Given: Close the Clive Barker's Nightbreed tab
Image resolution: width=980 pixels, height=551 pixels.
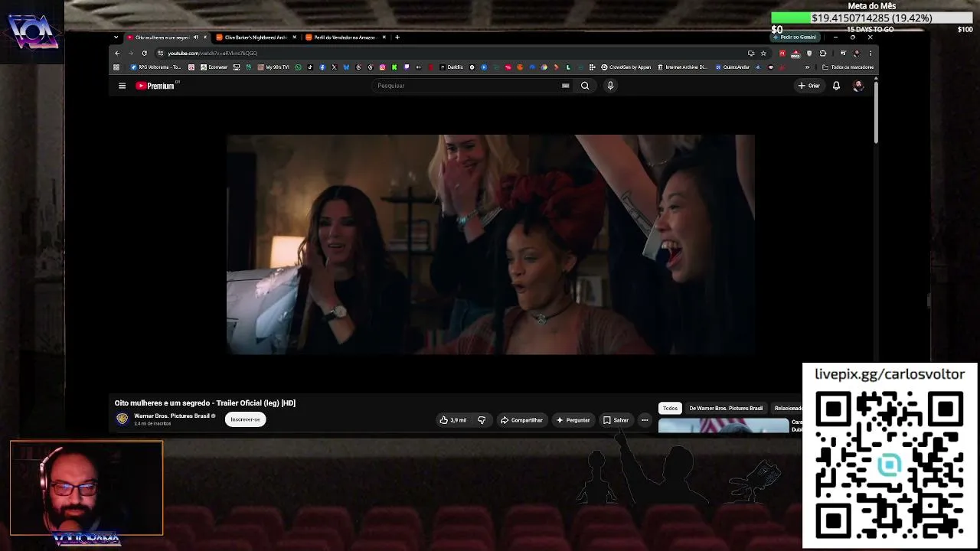Looking at the screenshot, I should click(x=294, y=37).
